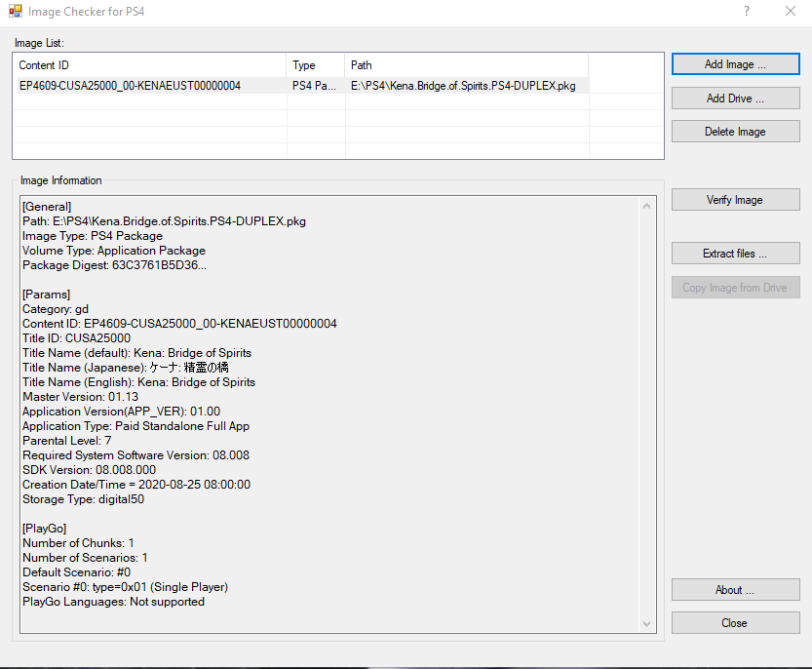Click the Add Drive button
The width and height of the screenshot is (812, 669).
pyautogui.click(x=735, y=98)
